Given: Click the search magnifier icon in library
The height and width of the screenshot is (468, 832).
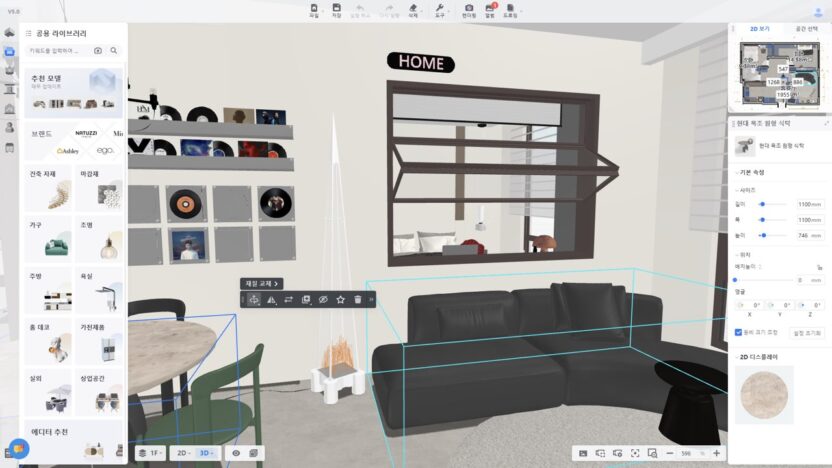Looking at the screenshot, I should (x=114, y=50).
